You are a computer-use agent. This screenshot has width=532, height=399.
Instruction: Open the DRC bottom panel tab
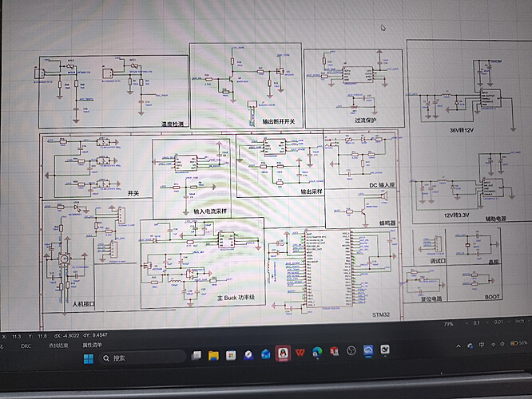26,346
